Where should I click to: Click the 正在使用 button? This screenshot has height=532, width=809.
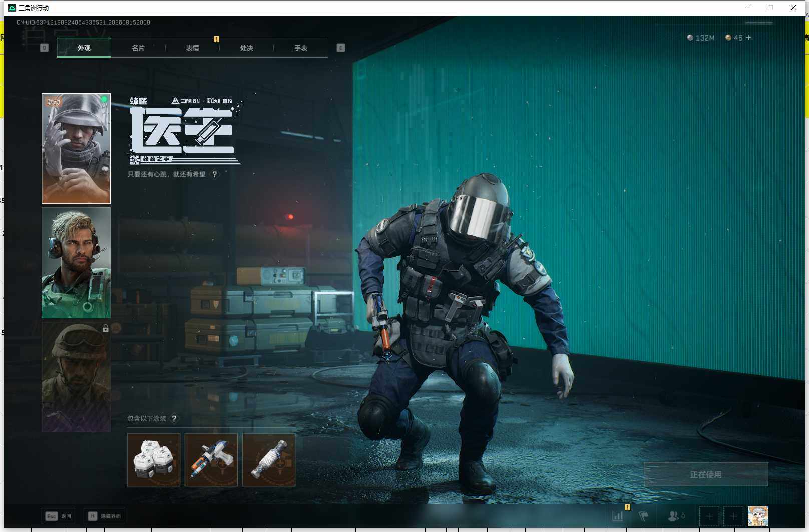706,474
